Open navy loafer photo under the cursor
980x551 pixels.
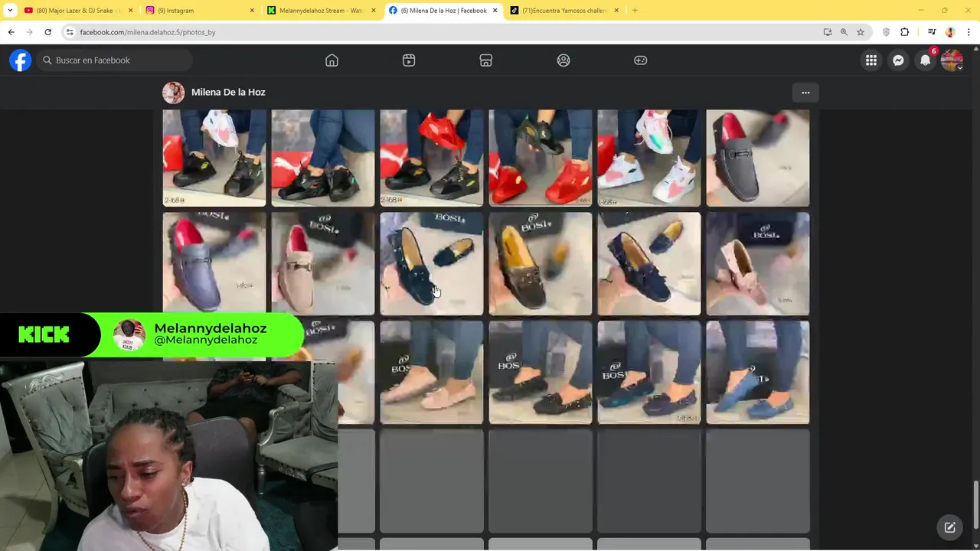432,264
